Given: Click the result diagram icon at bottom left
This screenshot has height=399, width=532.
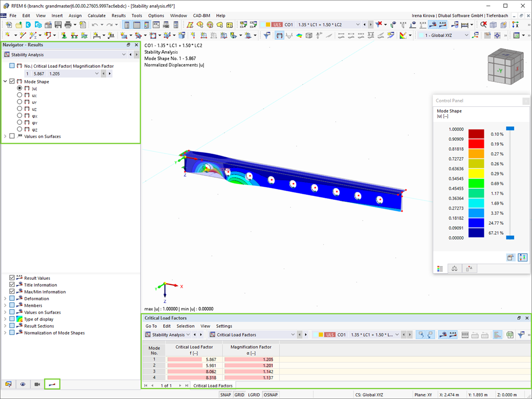Looking at the screenshot, I should [x=52, y=384].
